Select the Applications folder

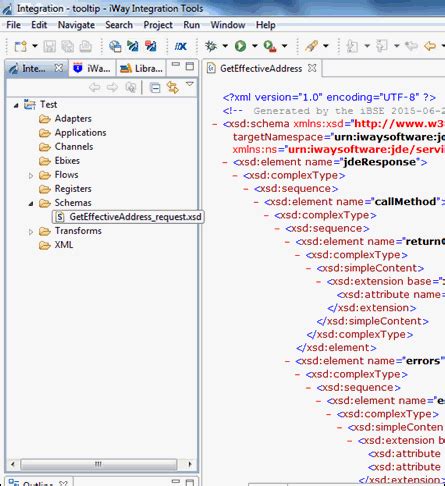[72, 133]
